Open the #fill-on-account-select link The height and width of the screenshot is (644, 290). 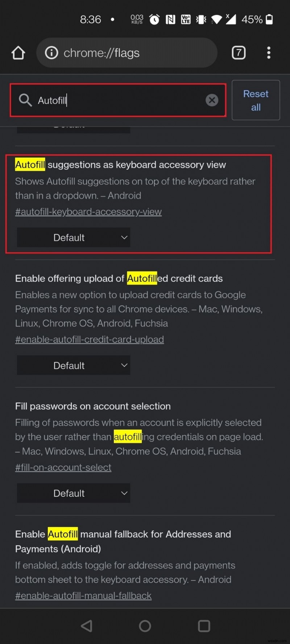pos(63,468)
